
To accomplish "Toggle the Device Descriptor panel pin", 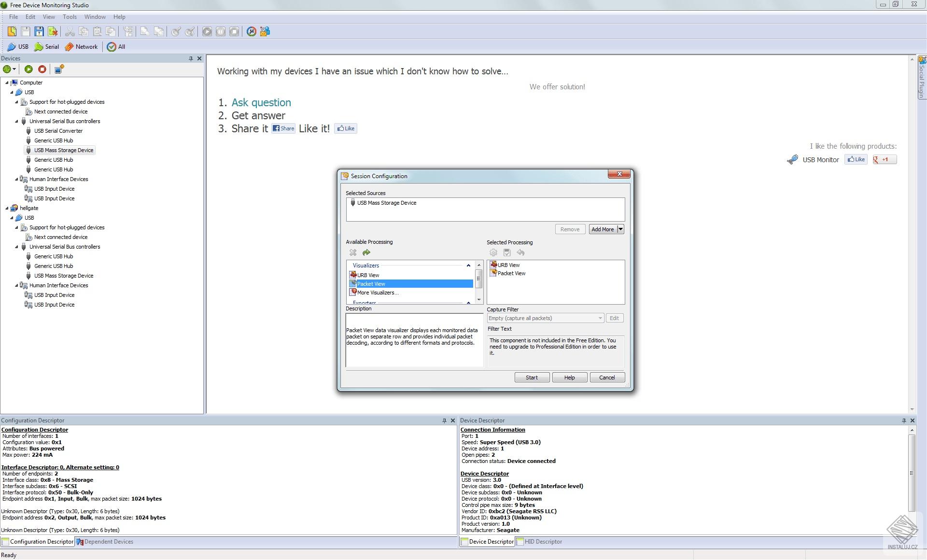I will [x=903, y=420].
